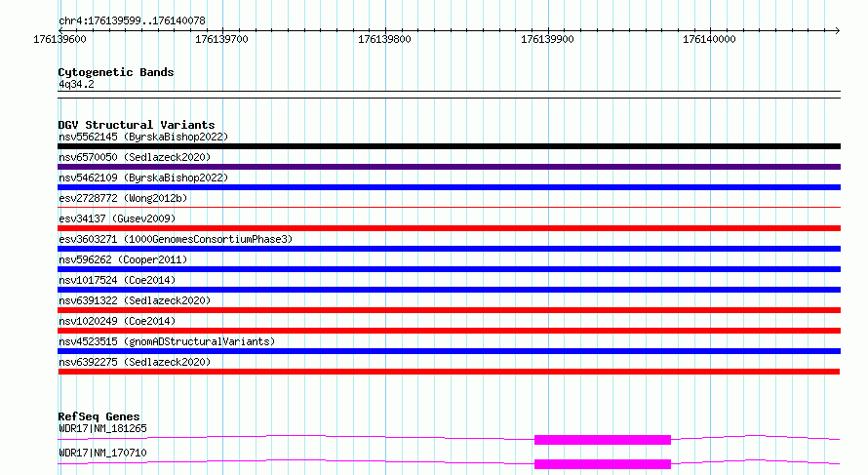Click the blue nsv4523515 variant bar
The height and width of the screenshot is (475, 868).
[449, 351]
